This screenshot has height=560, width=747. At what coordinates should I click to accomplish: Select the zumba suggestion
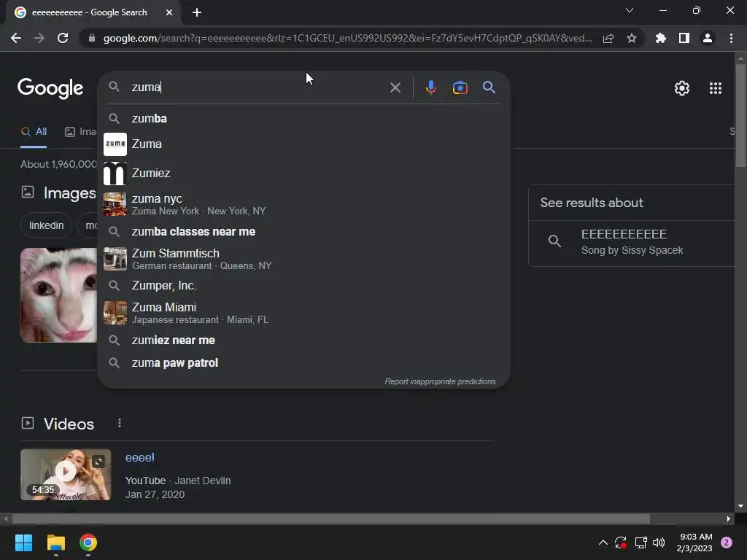tap(303, 119)
